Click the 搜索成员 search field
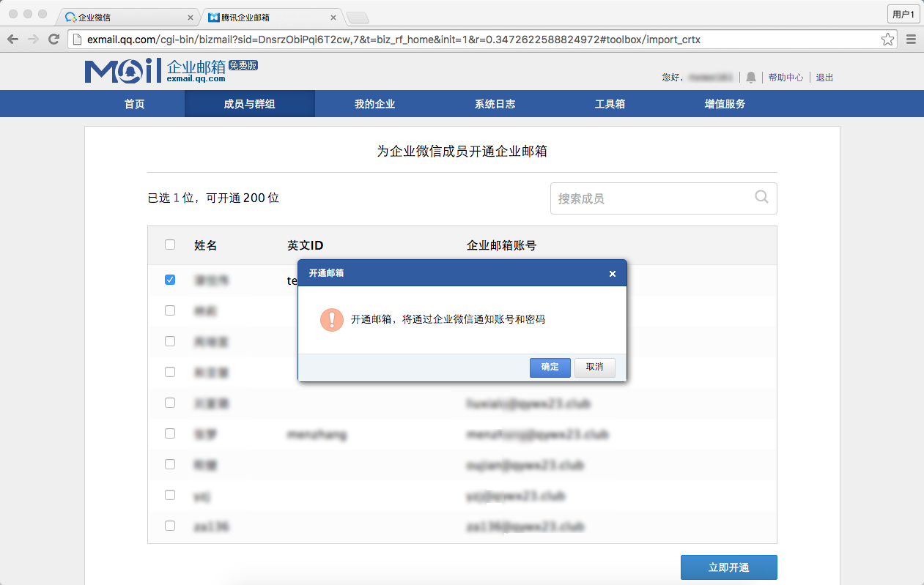This screenshot has width=924, height=585. coord(652,198)
